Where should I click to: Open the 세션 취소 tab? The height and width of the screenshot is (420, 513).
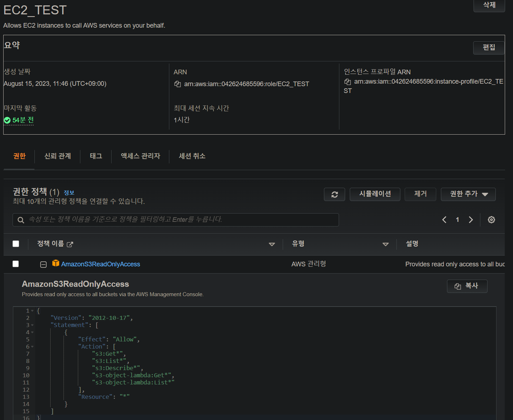pyautogui.click(x=192, y=156)
